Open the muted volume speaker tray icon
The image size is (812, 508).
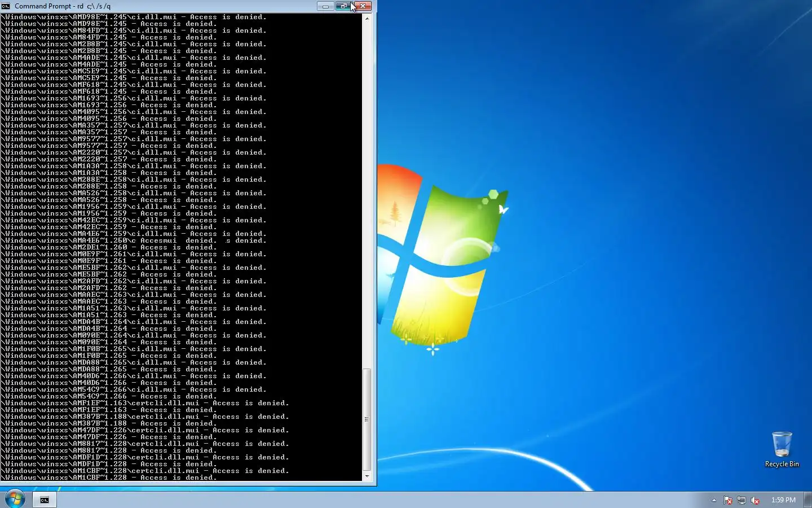[755, 500]
